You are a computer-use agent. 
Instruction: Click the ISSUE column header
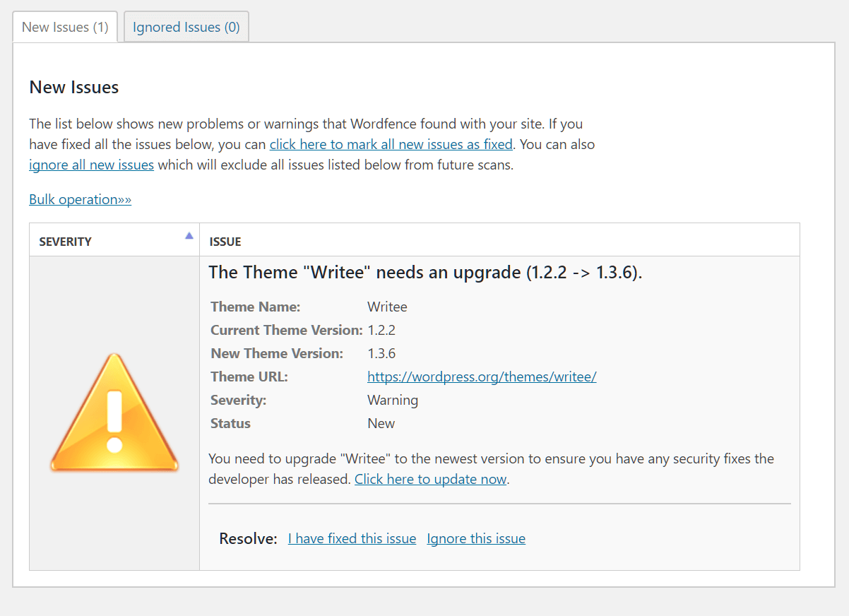(499, 241)
